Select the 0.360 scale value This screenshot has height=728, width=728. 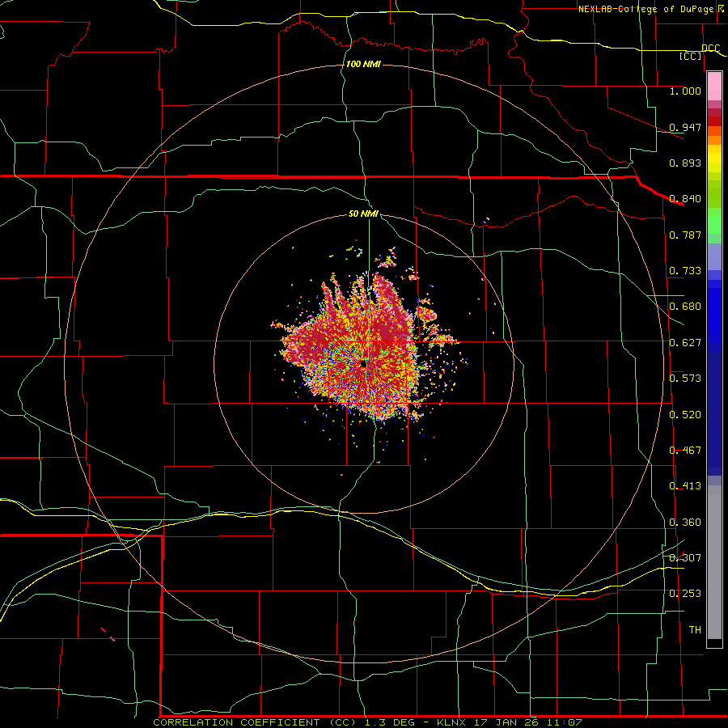[685, 523]
